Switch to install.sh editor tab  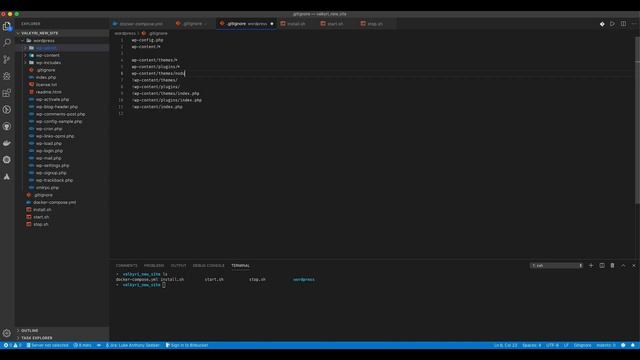point(296,24)
